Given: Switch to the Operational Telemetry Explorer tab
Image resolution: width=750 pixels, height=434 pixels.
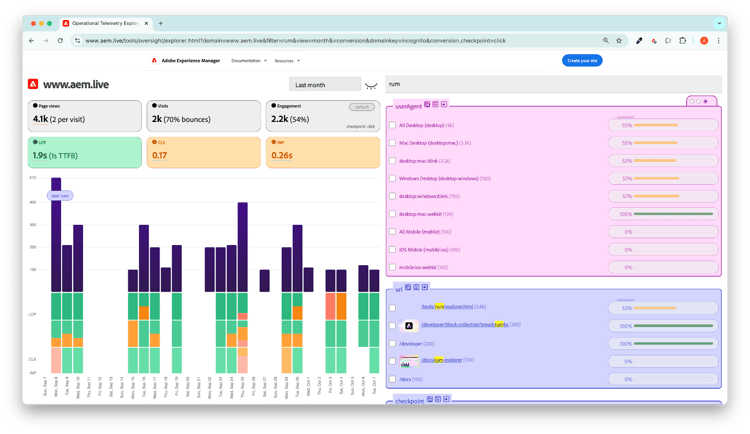Looking at the screenshot, I should (x=105, y=23).
